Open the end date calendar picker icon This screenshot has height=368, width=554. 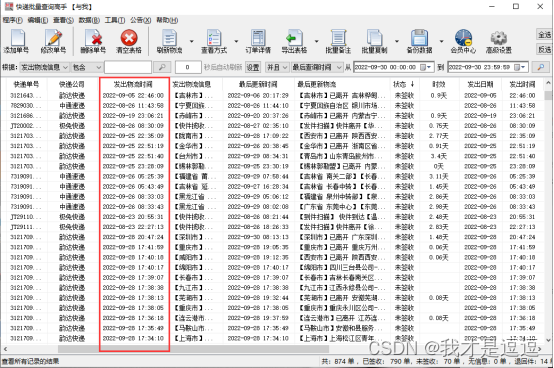pyautogui.click(x=519, y=67)
